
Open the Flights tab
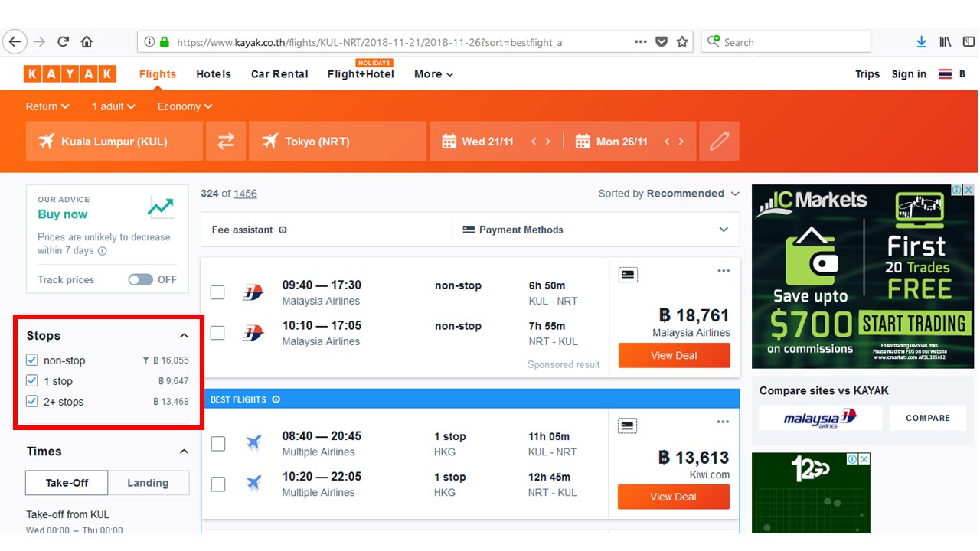158,74
